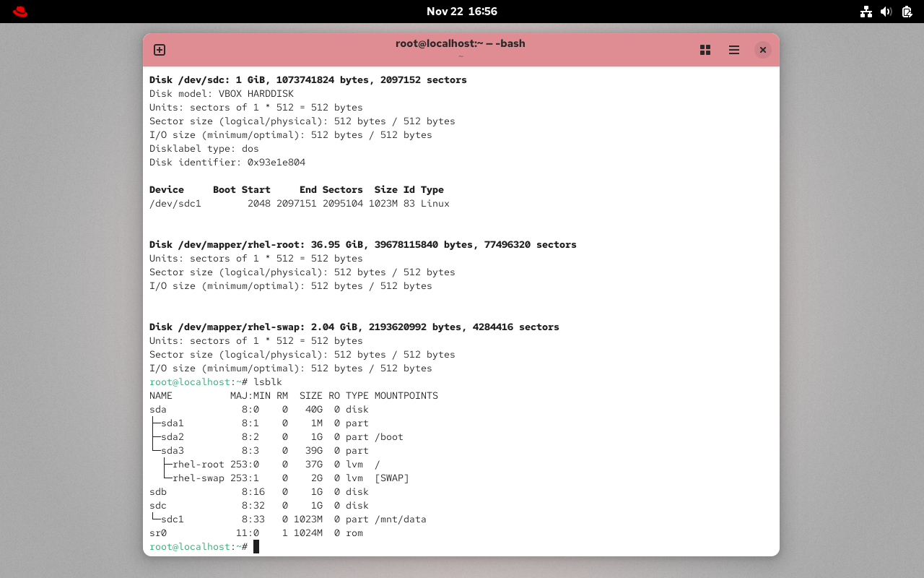Click the power status icon in system tray
924x578 pixels.
tap(907, 12)
